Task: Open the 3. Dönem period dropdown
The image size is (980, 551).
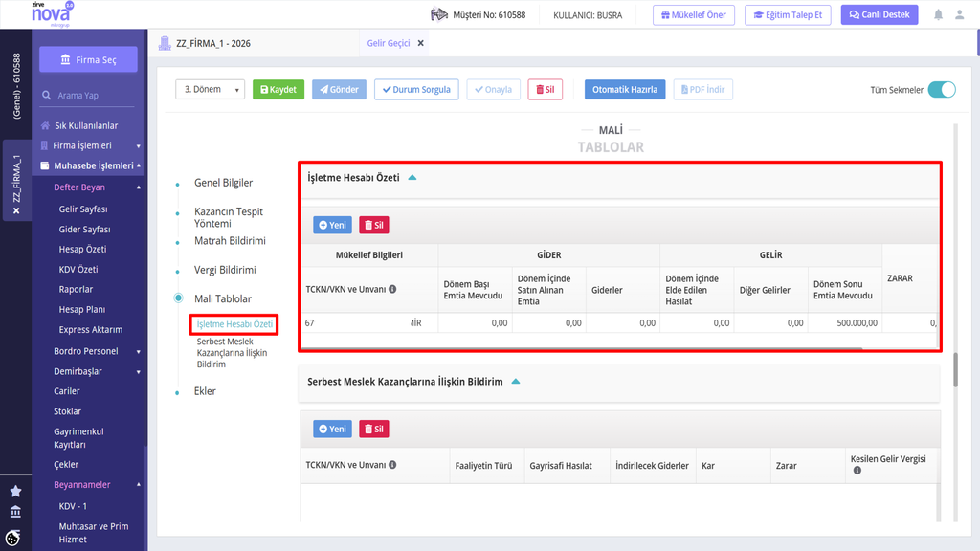Action: coord(210,89)
